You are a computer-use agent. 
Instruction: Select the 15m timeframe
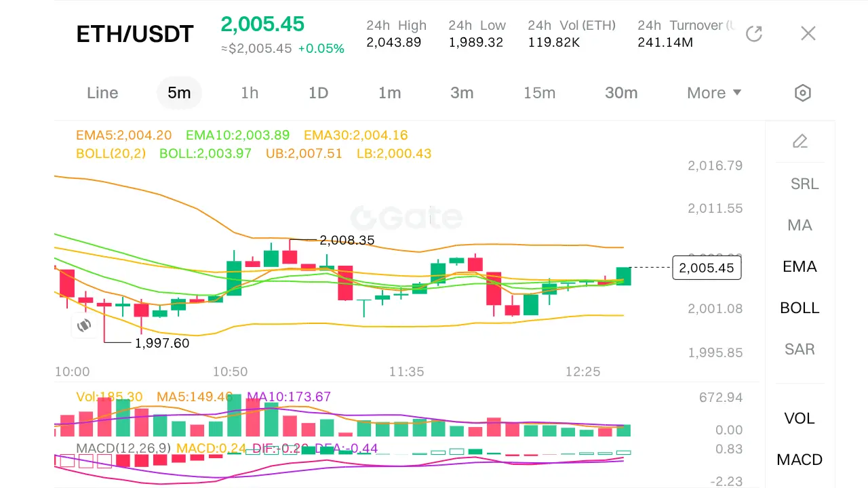pos(539,93)
